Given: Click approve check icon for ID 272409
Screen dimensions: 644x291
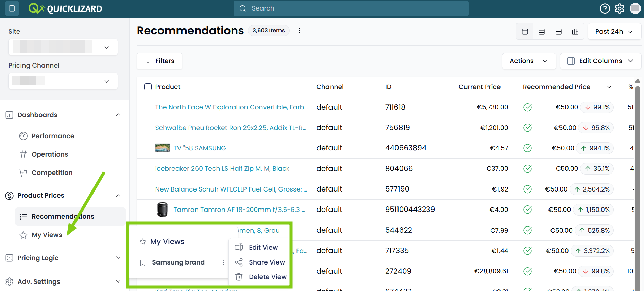Looking at the screenshot, I should [x=528, y=271].
